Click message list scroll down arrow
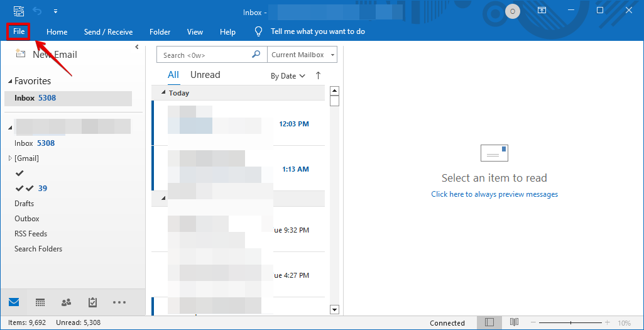The image size is (644, 330). coord(334,309)
